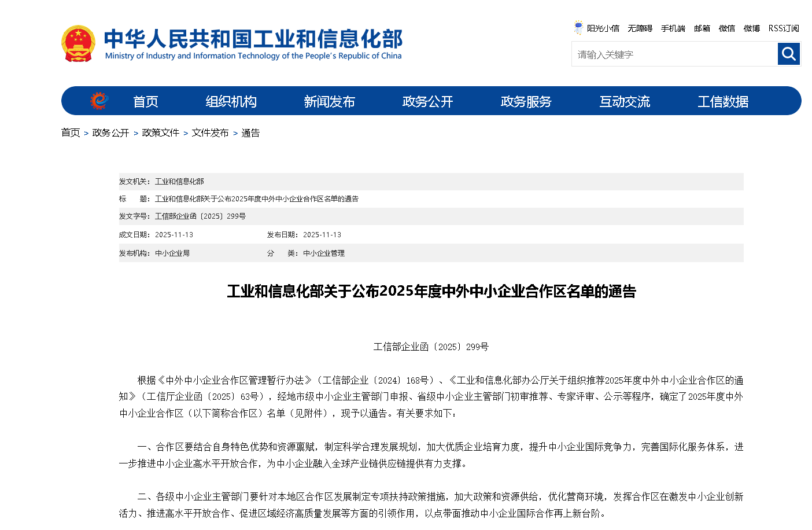
Task: Open the 邮箱 mail service
Action: click(702, 28)
